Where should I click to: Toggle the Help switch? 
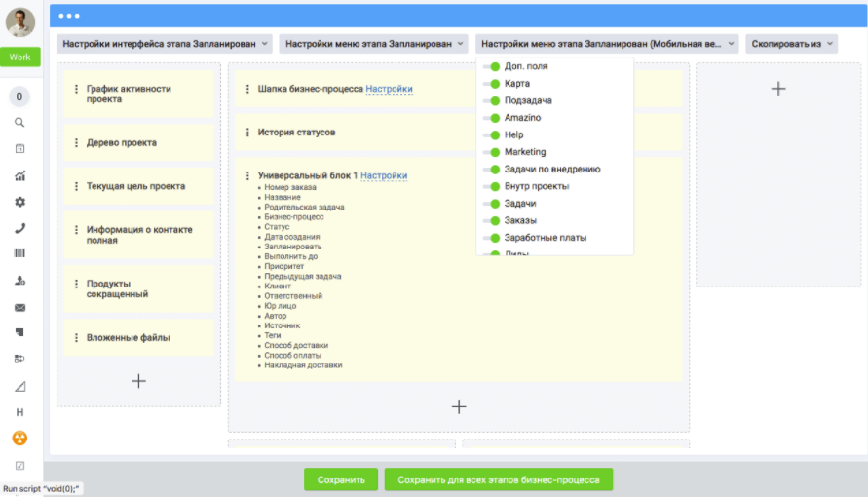[x=492, y=135]
